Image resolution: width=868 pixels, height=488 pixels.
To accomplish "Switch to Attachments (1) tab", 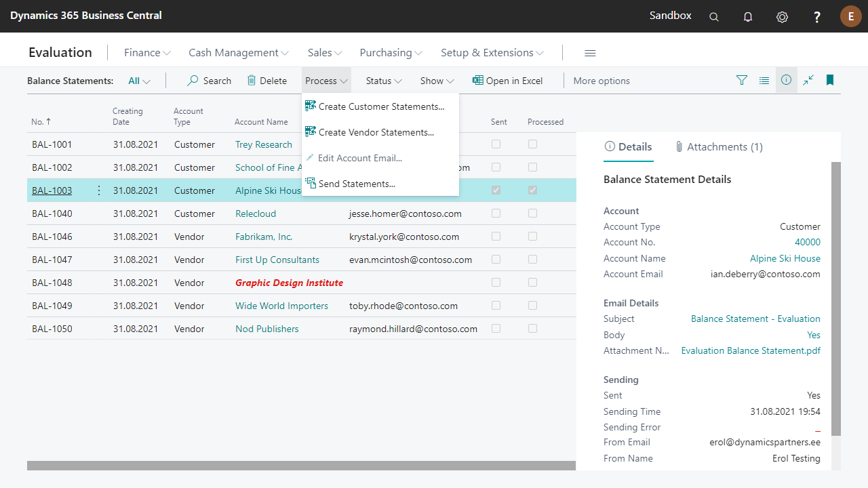I will (x=719, y=147).
